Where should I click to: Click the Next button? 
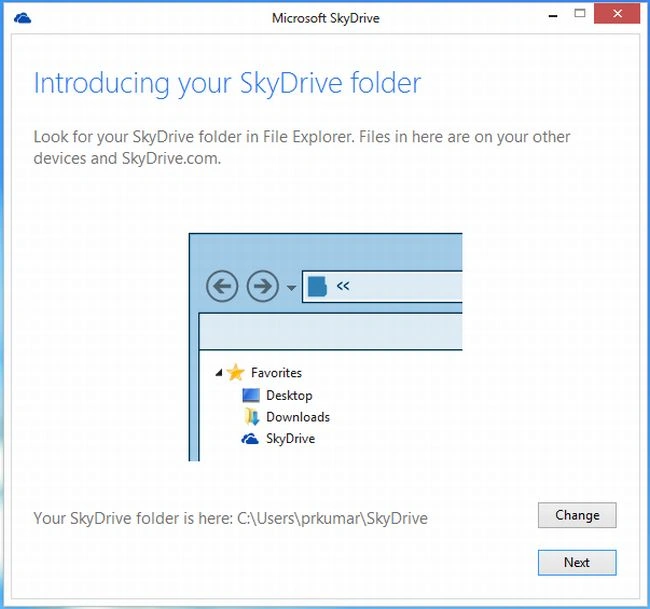[x=577, y=563]
